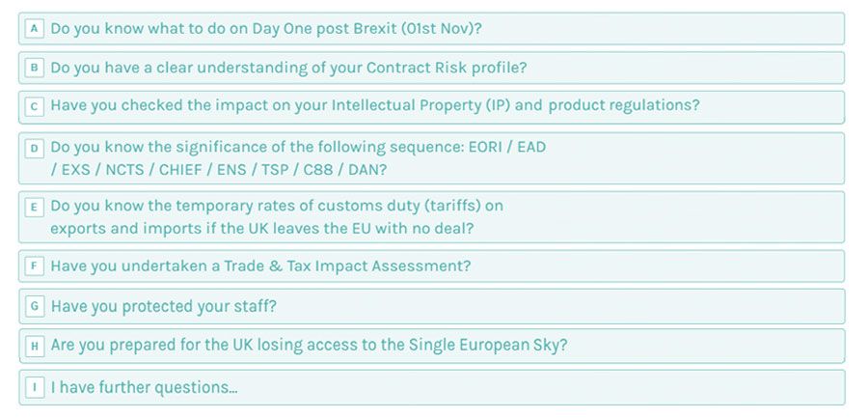
Task: Click the letter H key badge
Action: point(35,346)
